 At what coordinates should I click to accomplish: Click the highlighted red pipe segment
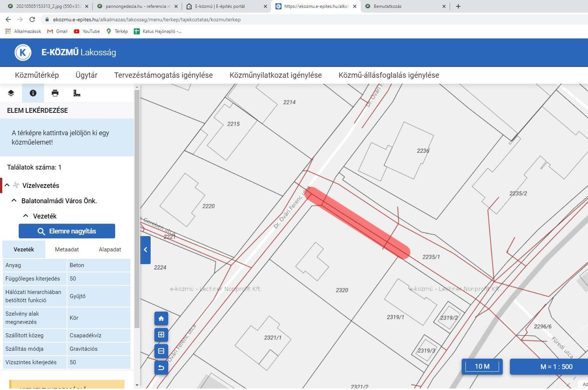358,223
